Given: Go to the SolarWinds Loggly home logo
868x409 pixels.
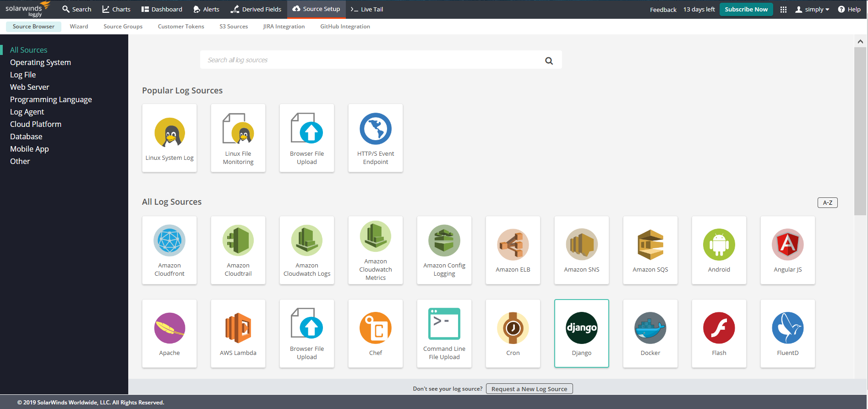Looking at the screenshot, I should point(27,9).
